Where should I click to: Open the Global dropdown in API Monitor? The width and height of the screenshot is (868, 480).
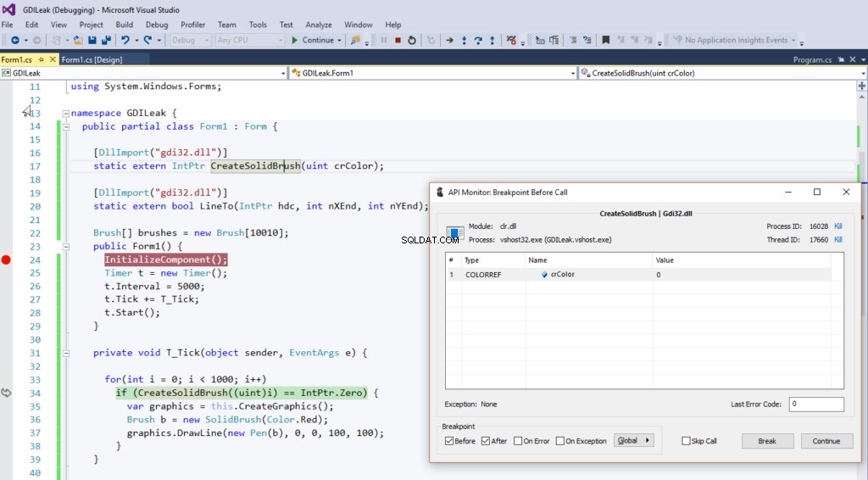tap(634, 441)
